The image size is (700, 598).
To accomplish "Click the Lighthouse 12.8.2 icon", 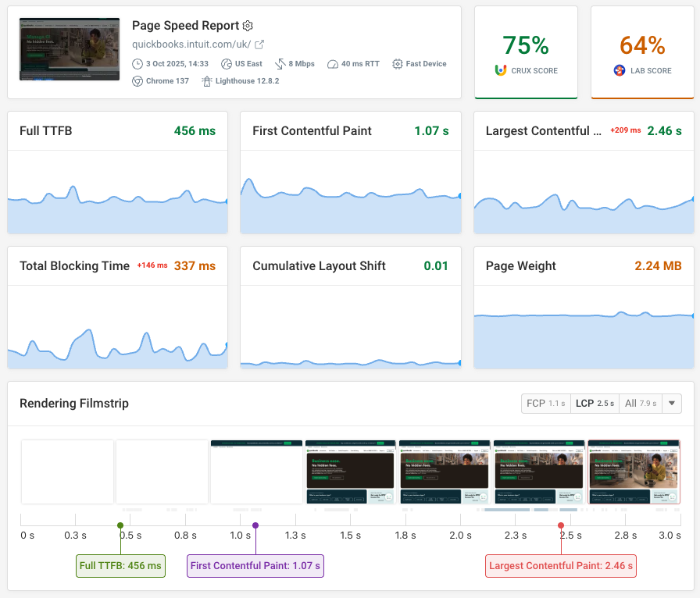I will click(207, 80).
